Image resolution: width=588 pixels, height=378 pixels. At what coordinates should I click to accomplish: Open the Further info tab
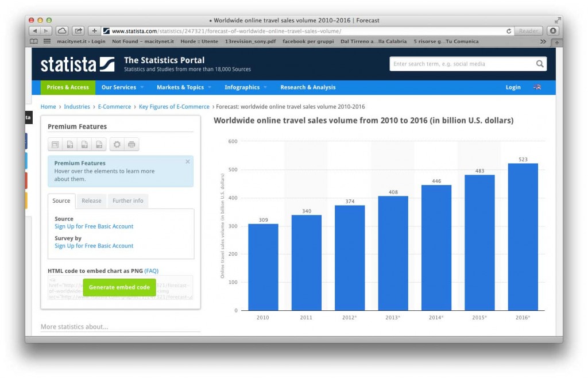pyautogui.click(x=128, y=200)
